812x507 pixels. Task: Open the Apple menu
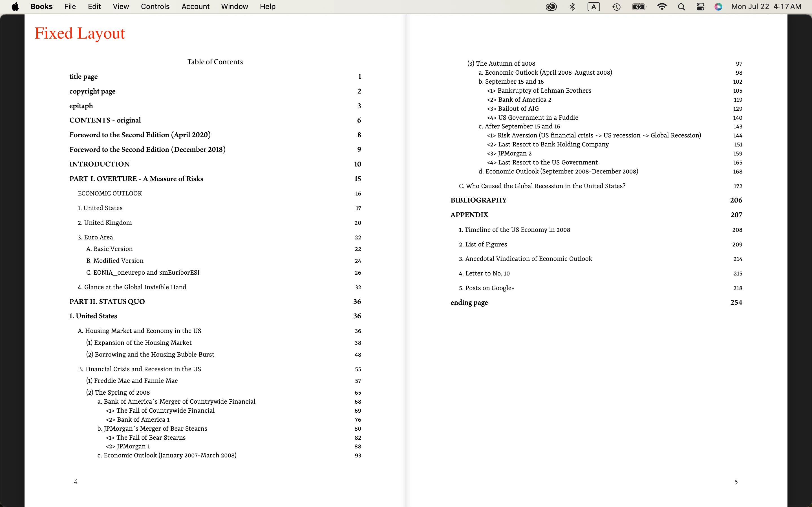click(x=15, y=7)
